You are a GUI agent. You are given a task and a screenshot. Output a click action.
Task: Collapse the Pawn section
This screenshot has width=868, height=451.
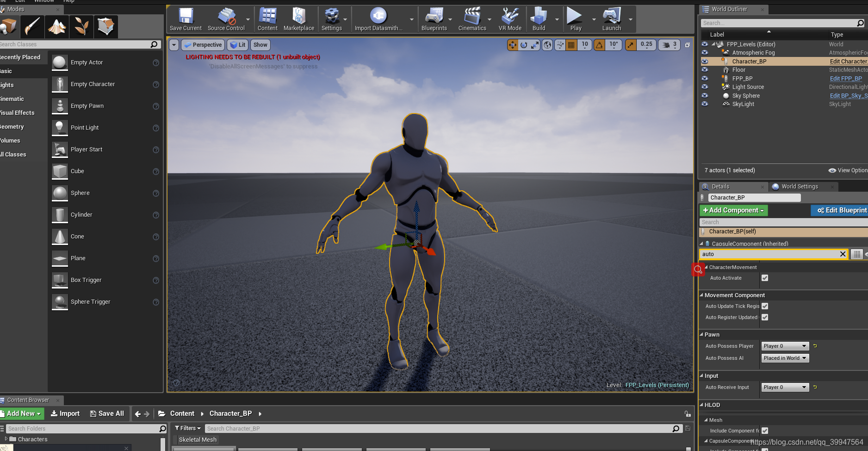701,334
